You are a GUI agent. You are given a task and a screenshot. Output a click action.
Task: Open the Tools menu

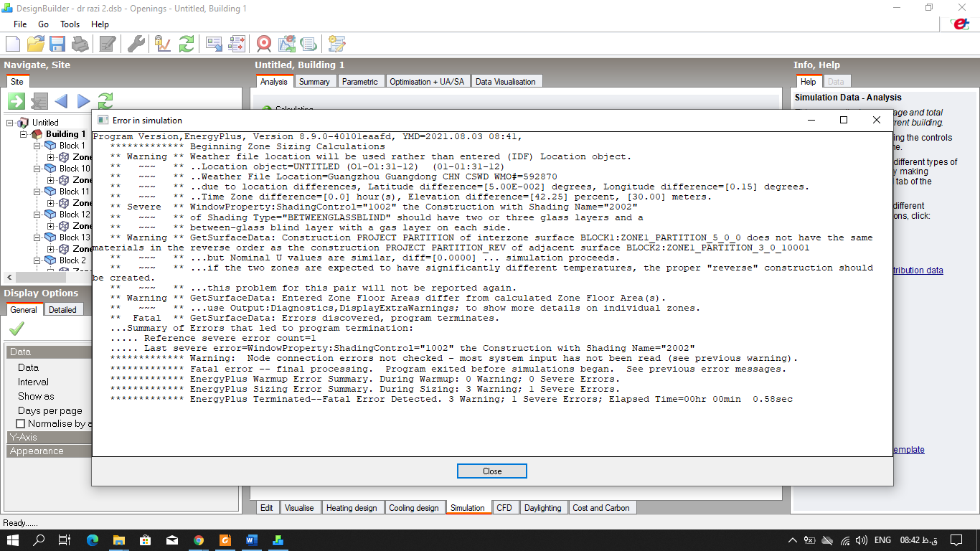(x=70, y=24)
